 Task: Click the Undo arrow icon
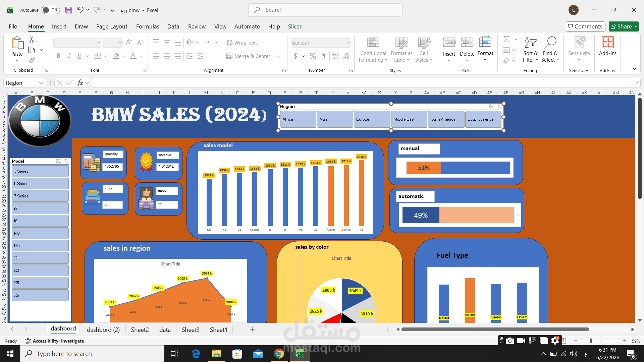[x=80, y=10]
